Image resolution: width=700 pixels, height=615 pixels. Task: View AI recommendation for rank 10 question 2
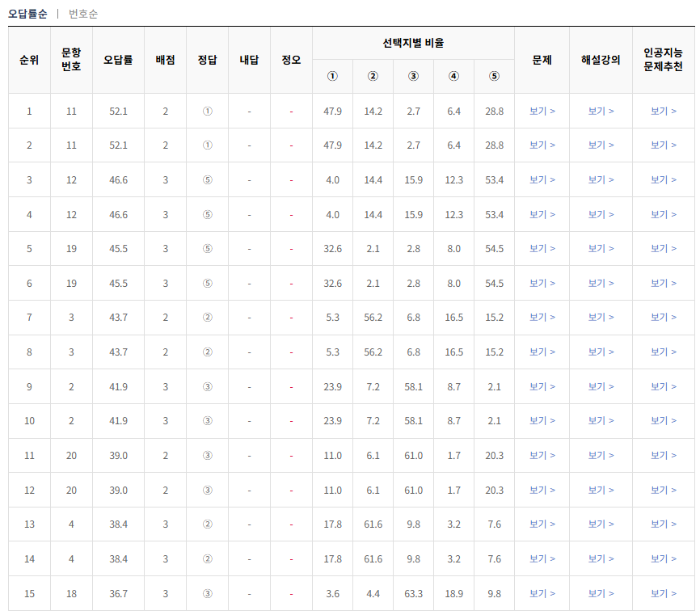click(x=664, y=420)
